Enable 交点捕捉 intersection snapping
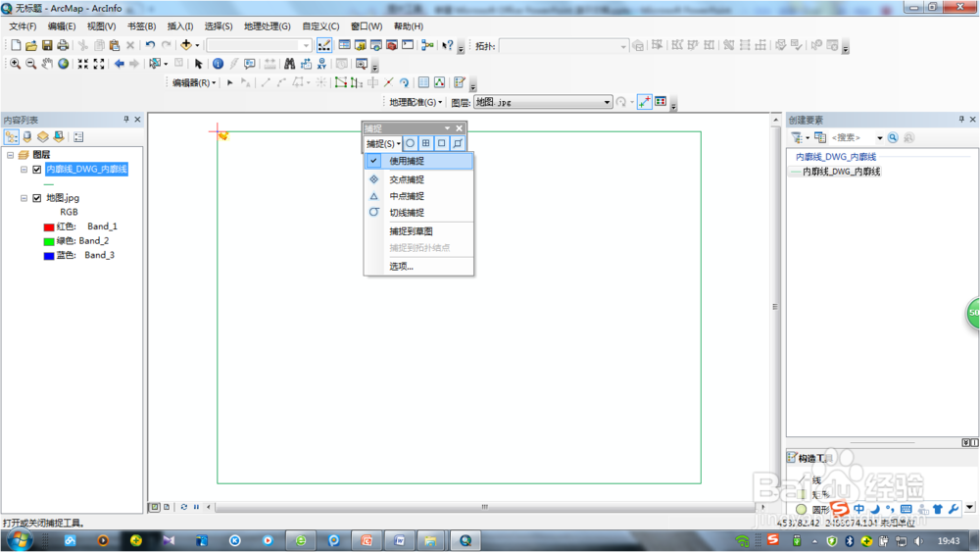980x552 pixels. click(x=418, y=179)
